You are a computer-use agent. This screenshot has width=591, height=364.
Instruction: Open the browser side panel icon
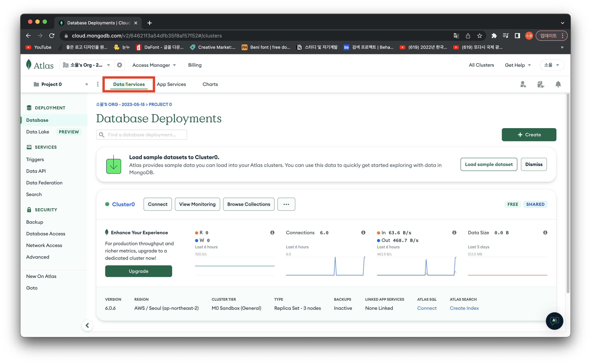[x=517, y=36]
